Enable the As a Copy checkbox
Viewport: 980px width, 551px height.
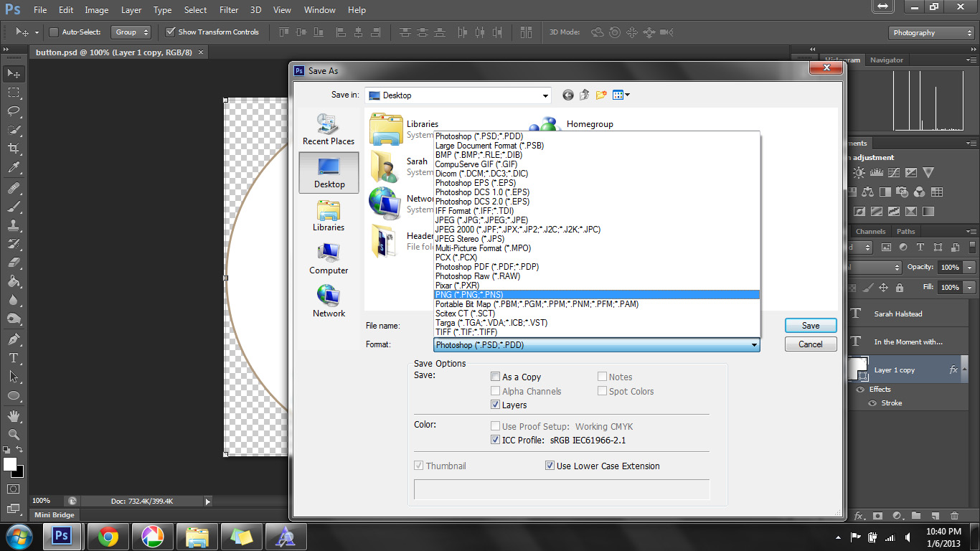click(495, 377)
